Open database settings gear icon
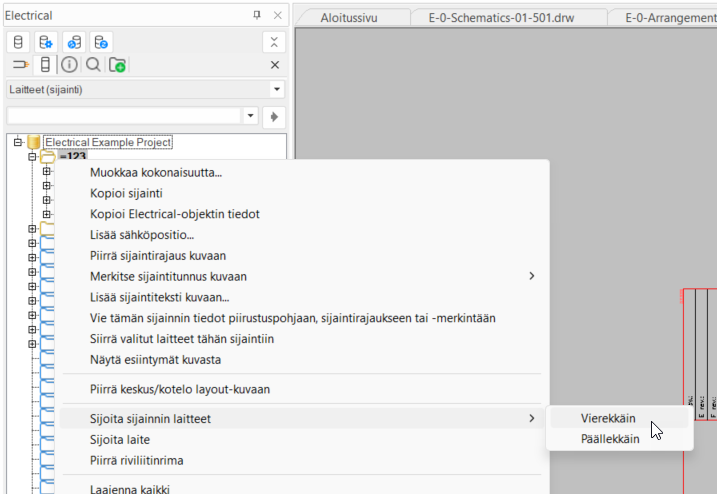 [x=46, y=42]
